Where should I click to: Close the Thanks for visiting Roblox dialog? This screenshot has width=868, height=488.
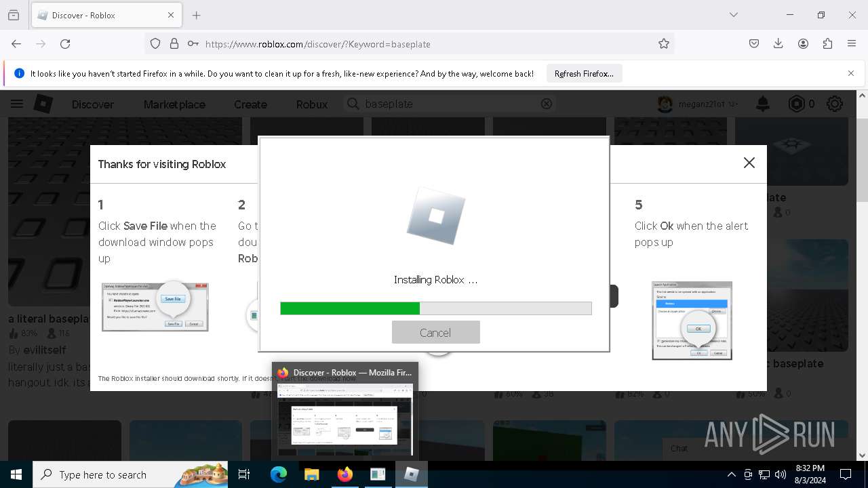pos(749,163)
